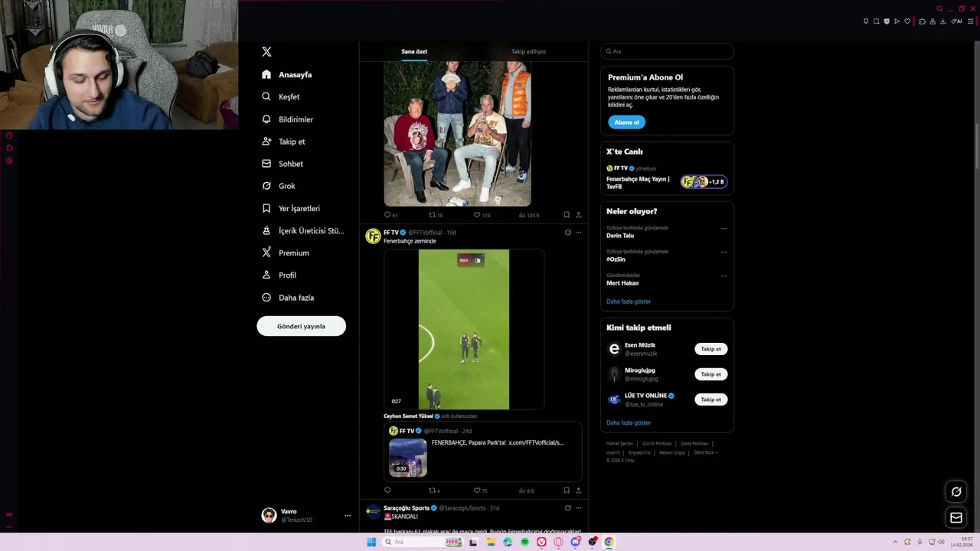Open more options for Mert Hakan trend
This screenshot has height=551, width=980.
tap(724, 275)
